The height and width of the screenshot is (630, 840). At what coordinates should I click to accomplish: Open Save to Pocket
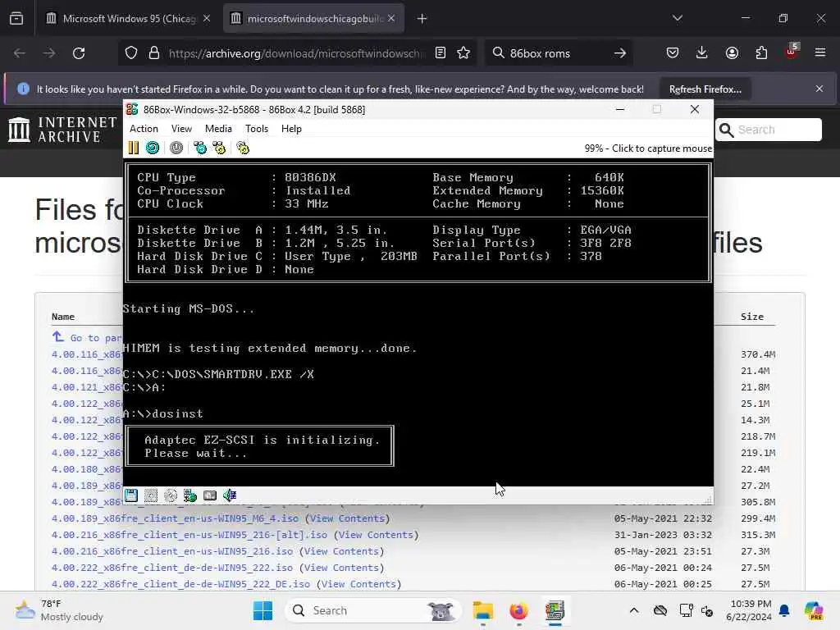pos(673,52)
